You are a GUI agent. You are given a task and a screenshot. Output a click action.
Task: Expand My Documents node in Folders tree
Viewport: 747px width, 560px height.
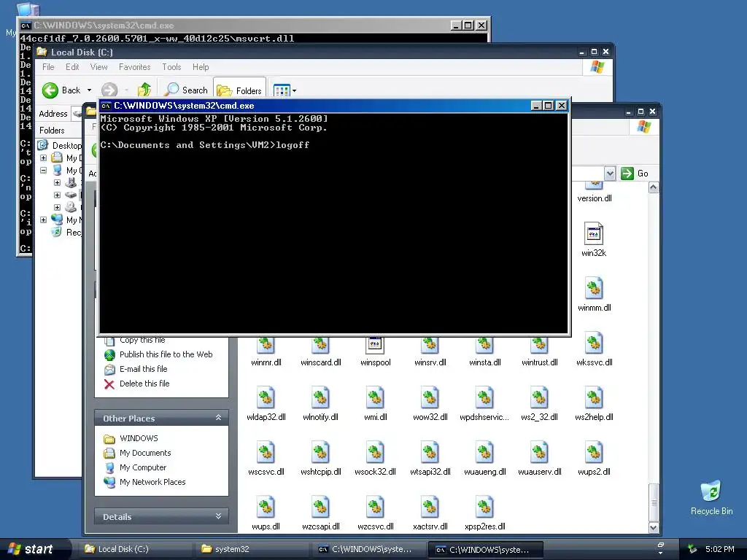coord(43,157)
